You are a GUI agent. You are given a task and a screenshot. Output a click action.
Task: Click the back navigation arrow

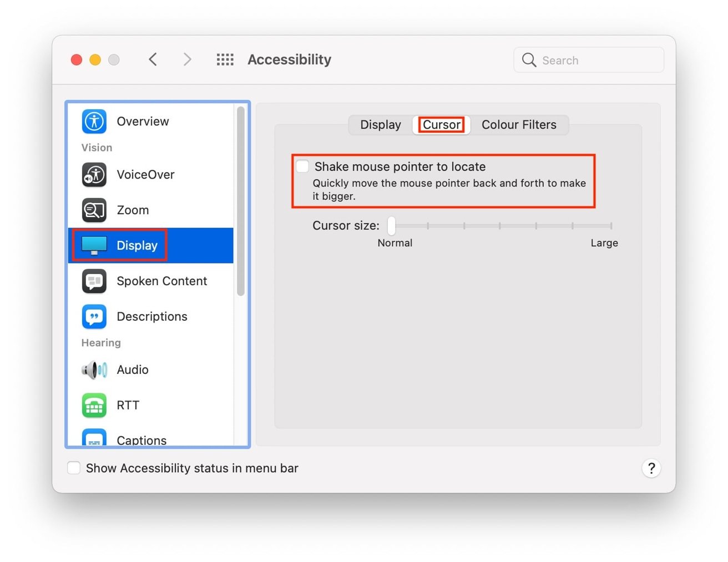click(153, 59)
